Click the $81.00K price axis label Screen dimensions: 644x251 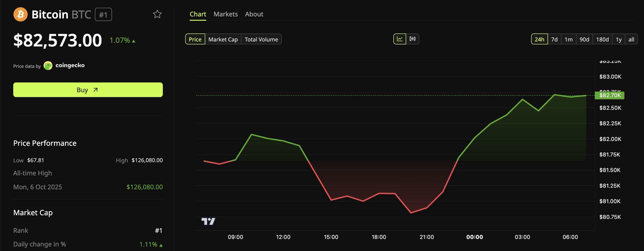[x=610, y=201]
